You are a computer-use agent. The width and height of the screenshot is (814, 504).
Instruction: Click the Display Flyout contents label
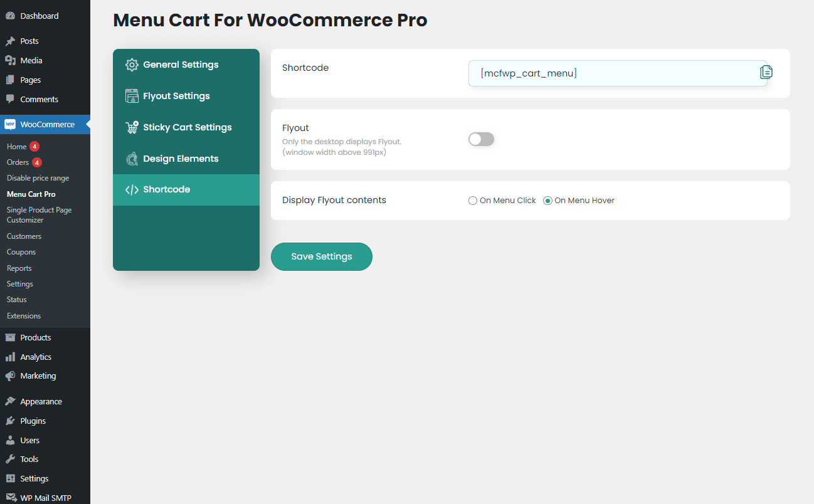[x=334, y=201]
